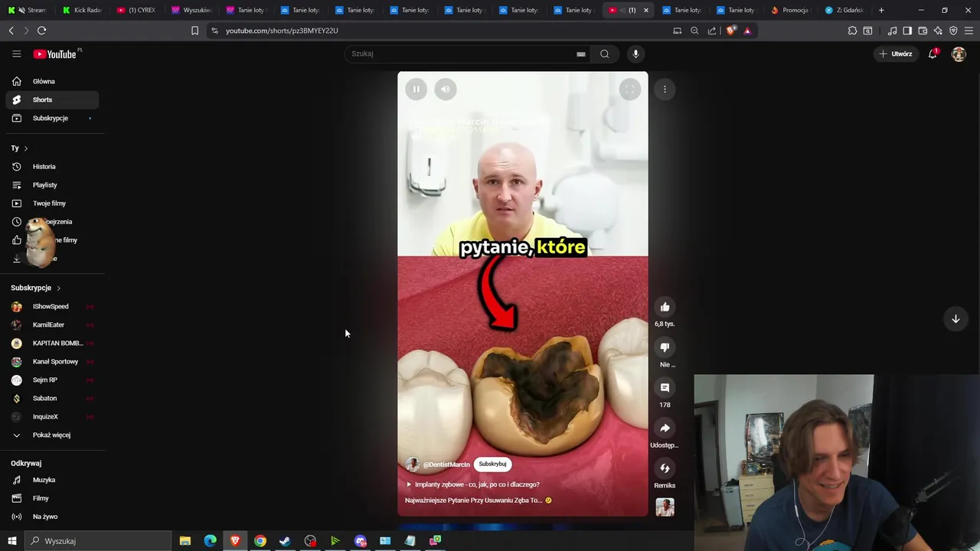Expand the Ty section chevron
Viewport: 980px width, 551px height.
click(x=25, y=148)
